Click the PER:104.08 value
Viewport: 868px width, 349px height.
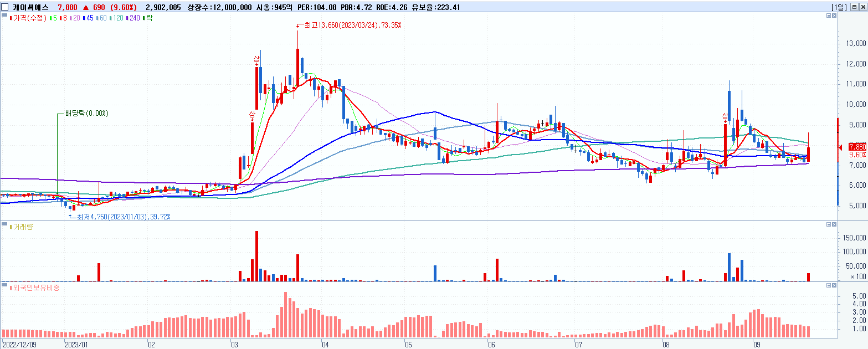(x=317, y=7)
